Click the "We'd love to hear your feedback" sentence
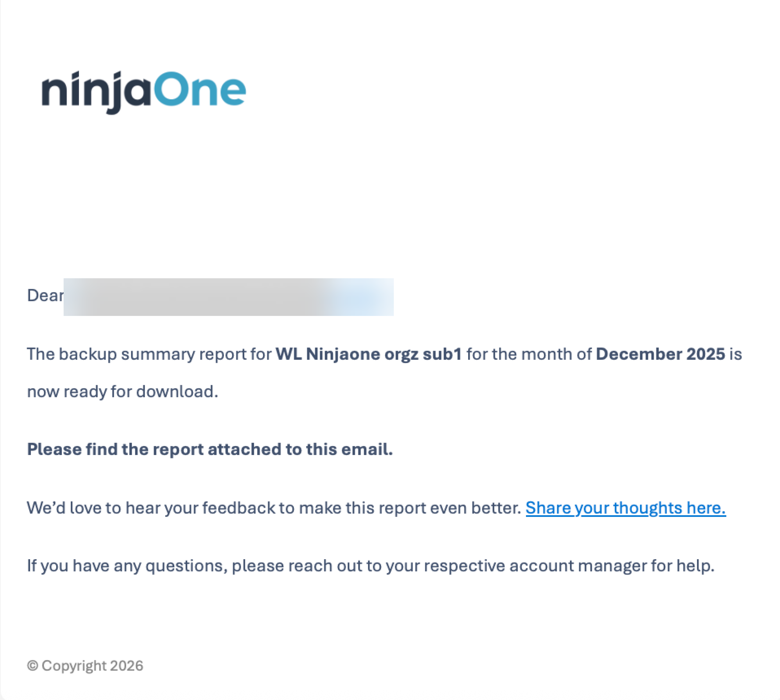This screenshot has width=780, height=700. point(151,508)
